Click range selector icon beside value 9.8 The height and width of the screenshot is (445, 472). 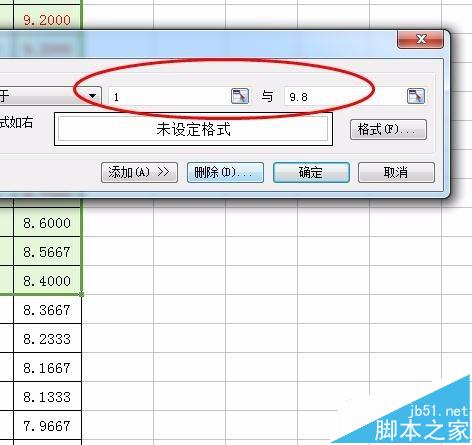point(416,96)
